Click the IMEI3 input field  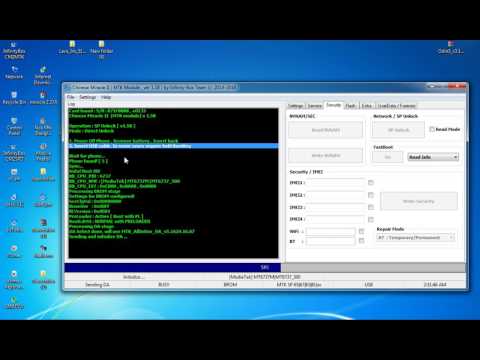(336, 207)
